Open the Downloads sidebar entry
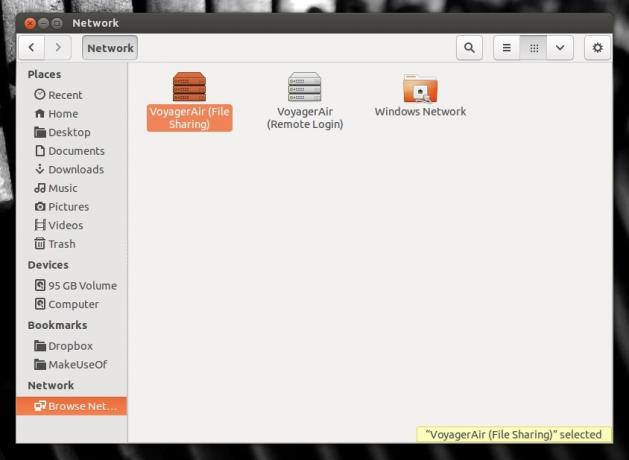Image resolution: width=629 pixels, height=460 pixels. pos(69,169)
